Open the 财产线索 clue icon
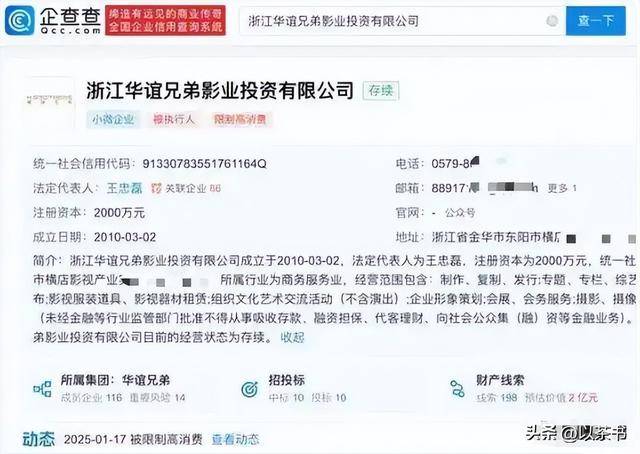 click(x=457, y=389)
